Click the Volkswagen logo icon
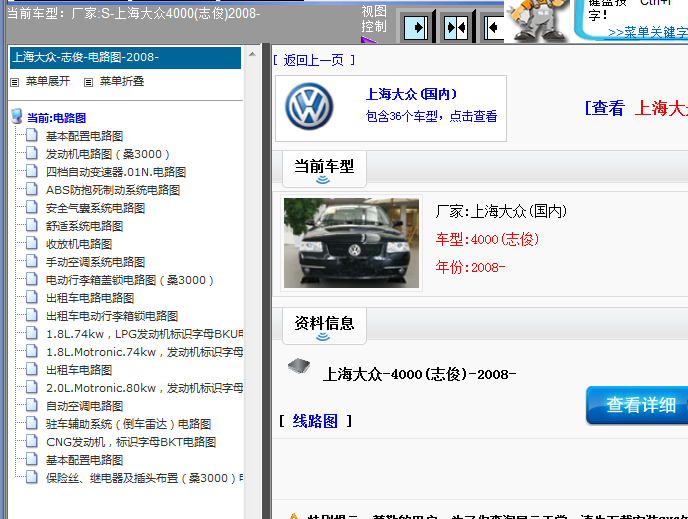This screenshot has height=519, width=688. pos(309,107)
